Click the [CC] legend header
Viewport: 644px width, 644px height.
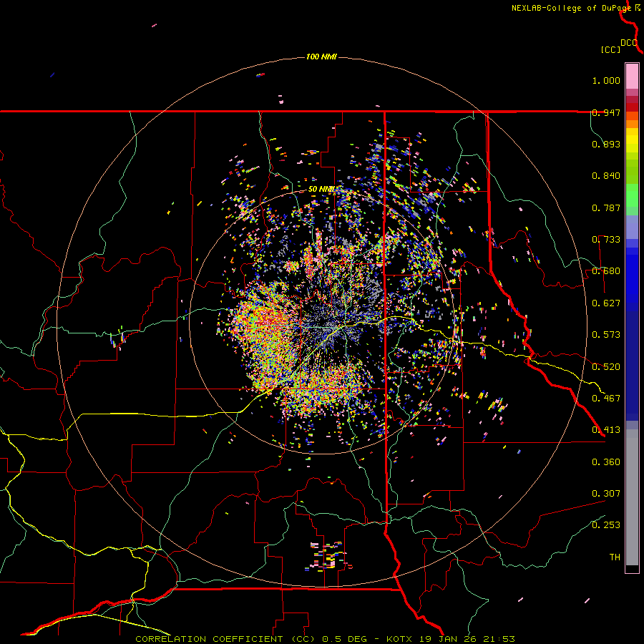point(610,49)
